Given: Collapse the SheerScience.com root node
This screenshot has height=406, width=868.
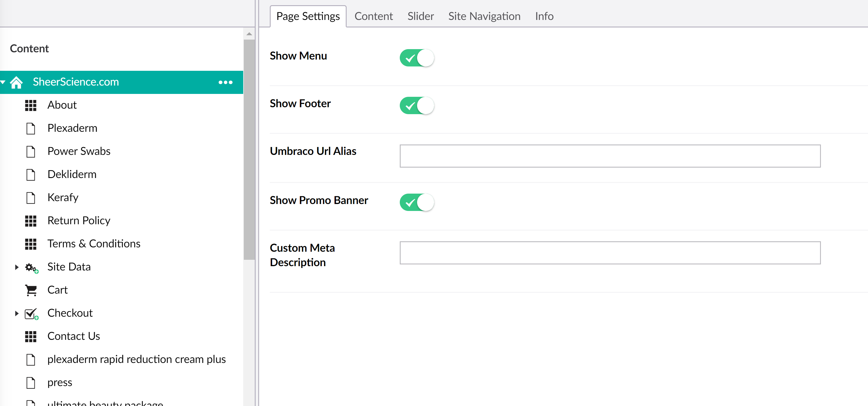Looking at the screenshot, I should (3, 82).
